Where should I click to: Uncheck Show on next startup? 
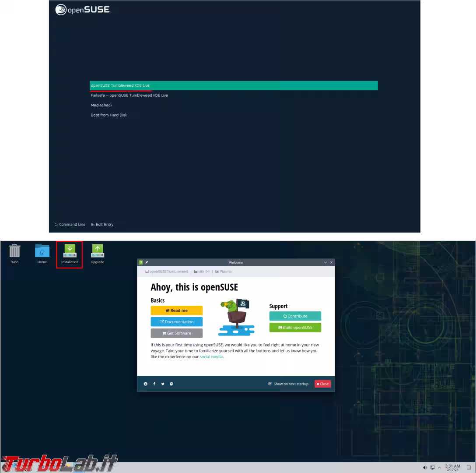tap(270, 384)
